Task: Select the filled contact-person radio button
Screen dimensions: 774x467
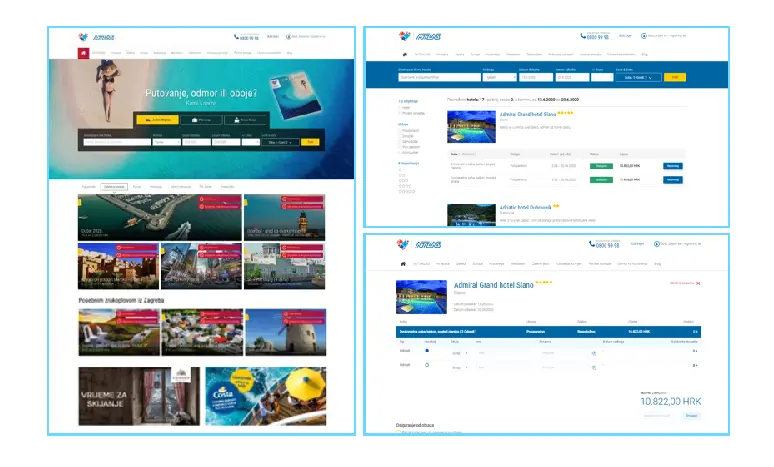Action: [x=427, y=350]
